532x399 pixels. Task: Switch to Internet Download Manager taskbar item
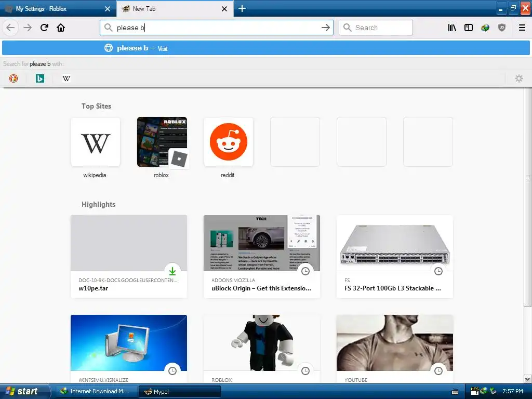tap(96, 391)
